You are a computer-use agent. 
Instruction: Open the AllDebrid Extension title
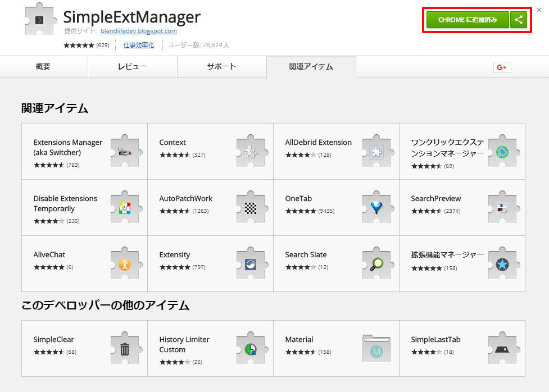pos(318,143)
